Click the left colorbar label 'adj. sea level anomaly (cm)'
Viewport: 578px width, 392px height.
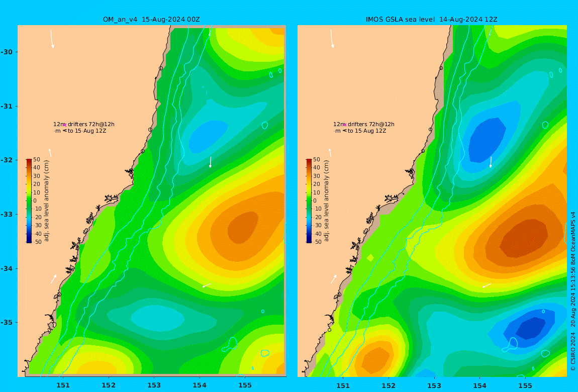46,201
